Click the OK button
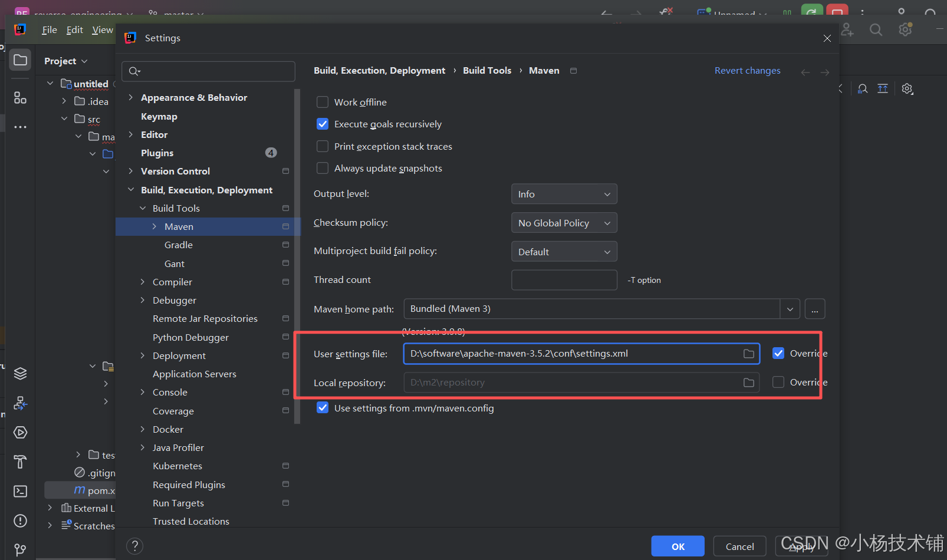This screenshot has height=560, width=947. pos(678,546)
